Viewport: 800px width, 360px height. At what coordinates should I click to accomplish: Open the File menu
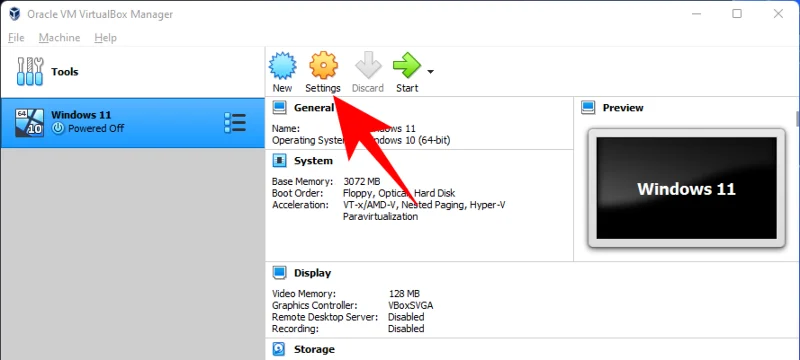[16, 38]
